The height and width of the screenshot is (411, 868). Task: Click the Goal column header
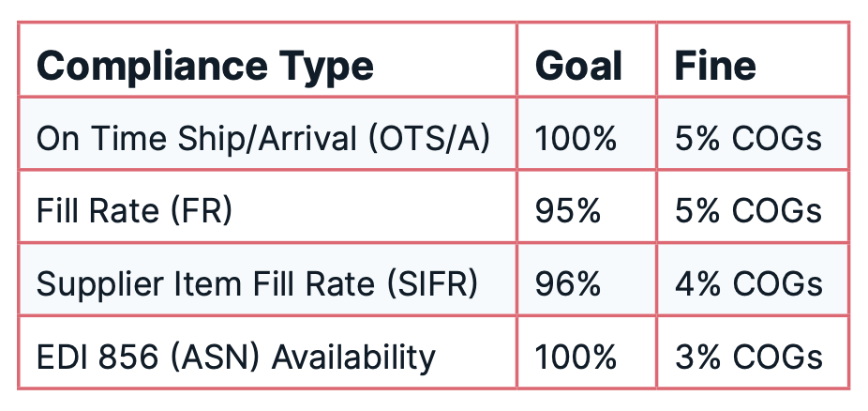pyautogui.click(x=587, y=60)
